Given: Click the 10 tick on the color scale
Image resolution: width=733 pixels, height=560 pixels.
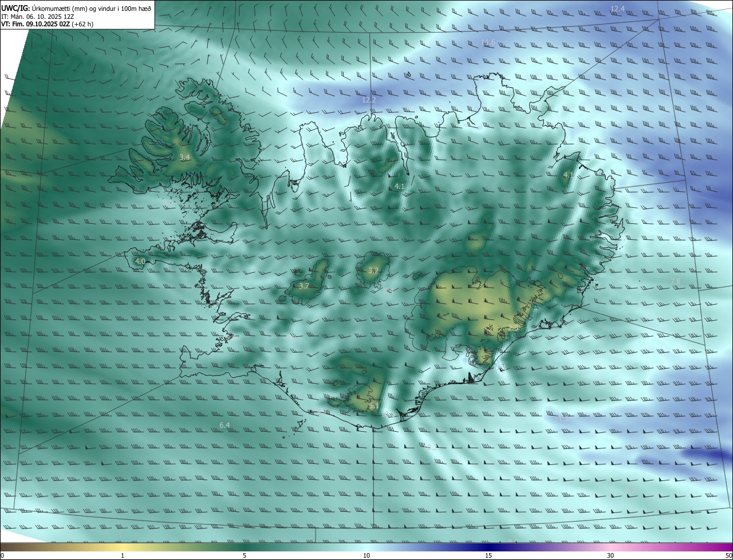Looking at the screenshot, I should coord(366,555).
